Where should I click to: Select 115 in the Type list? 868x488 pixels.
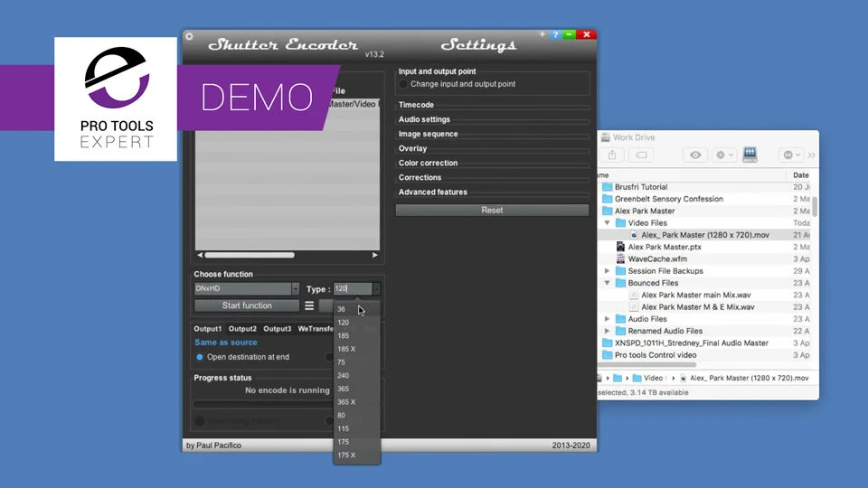(356, 428)
